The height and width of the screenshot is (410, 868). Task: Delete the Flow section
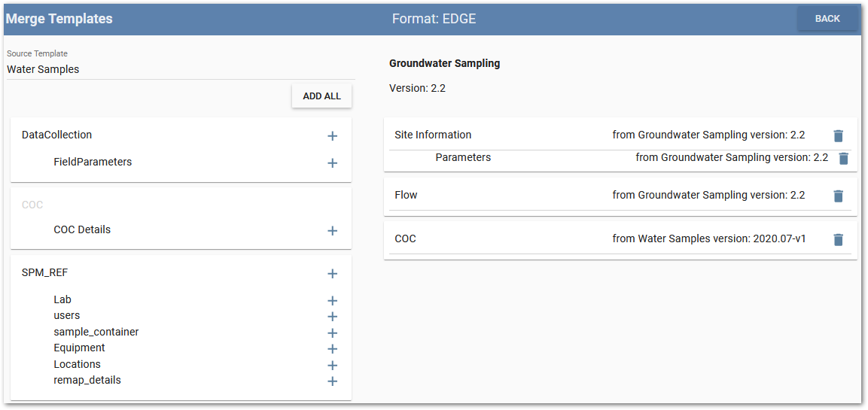click(838, 196)
